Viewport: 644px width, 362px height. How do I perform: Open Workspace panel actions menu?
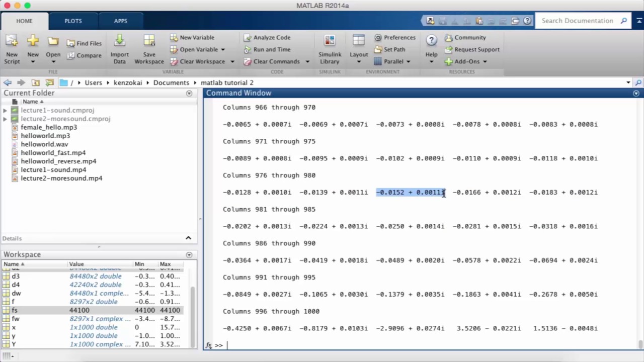tap(189, 254)
